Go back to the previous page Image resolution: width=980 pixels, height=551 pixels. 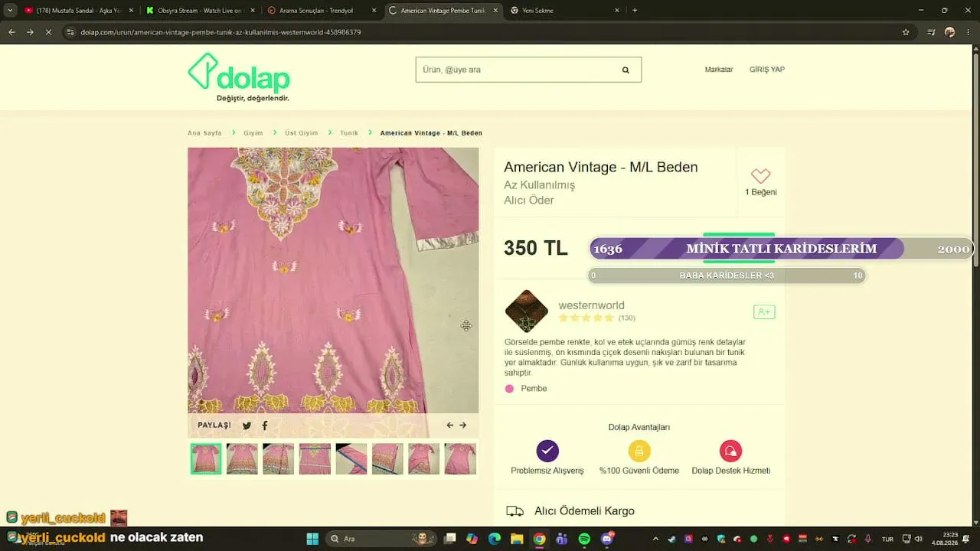[11, 32]
